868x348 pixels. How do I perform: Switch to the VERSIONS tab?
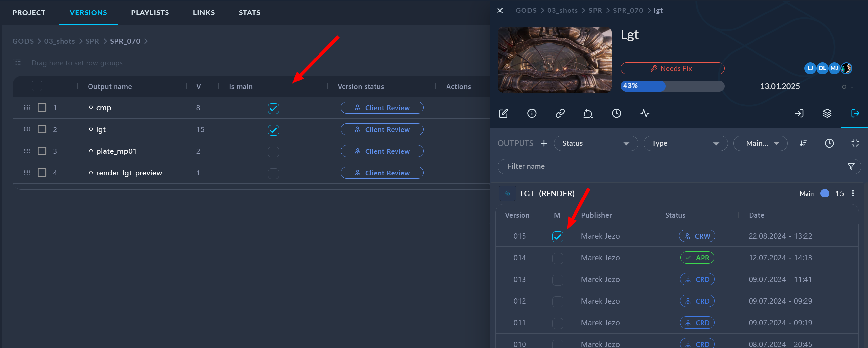pos(88,13)
